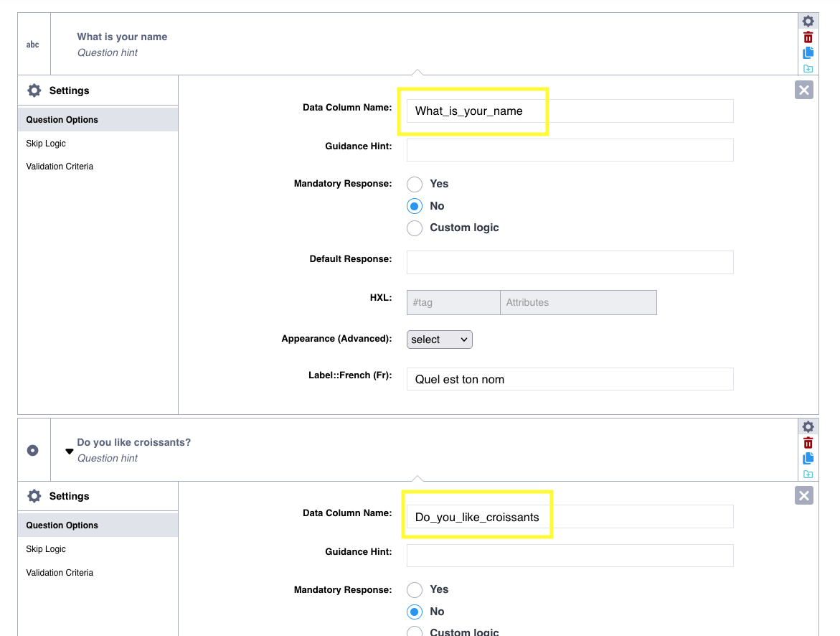Duplicate the 'Do you like croissants?' question
This screenshot has width=840, height=636.
coord(808,459)
